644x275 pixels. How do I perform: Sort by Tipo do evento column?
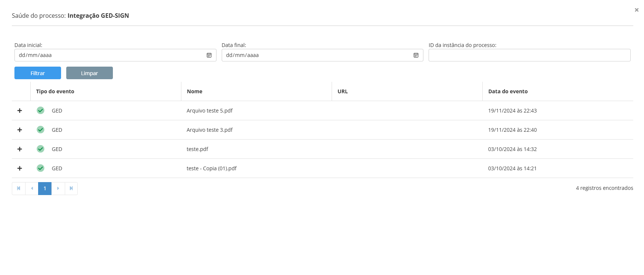(55, 91)
